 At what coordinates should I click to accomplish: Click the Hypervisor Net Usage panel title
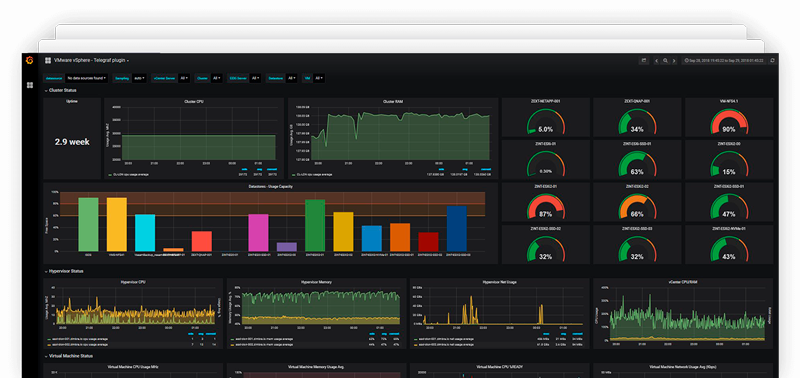(x=499, y=282)
